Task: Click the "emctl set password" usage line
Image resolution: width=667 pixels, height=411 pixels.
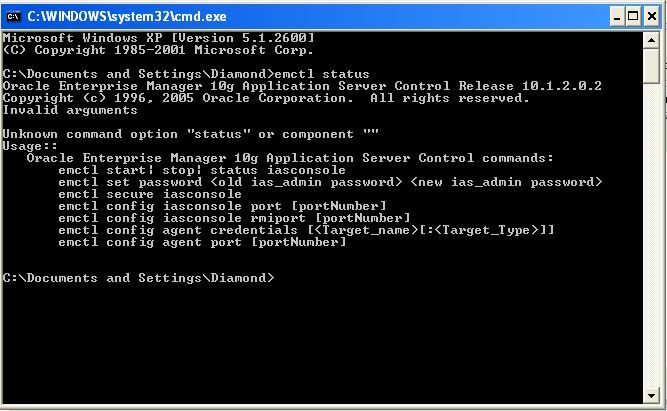Action: pos(330,182)
